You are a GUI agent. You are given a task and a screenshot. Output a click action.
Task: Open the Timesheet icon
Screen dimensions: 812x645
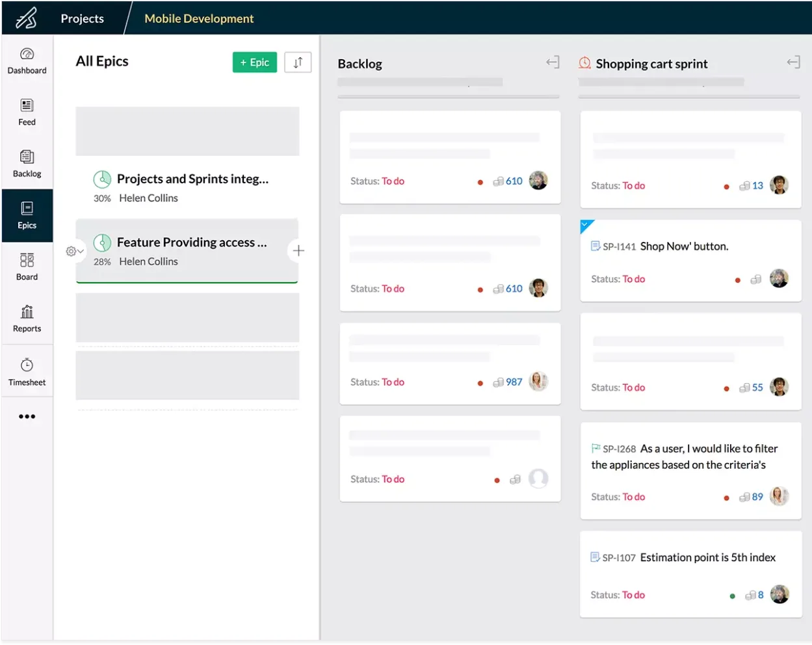click(27, 365)
